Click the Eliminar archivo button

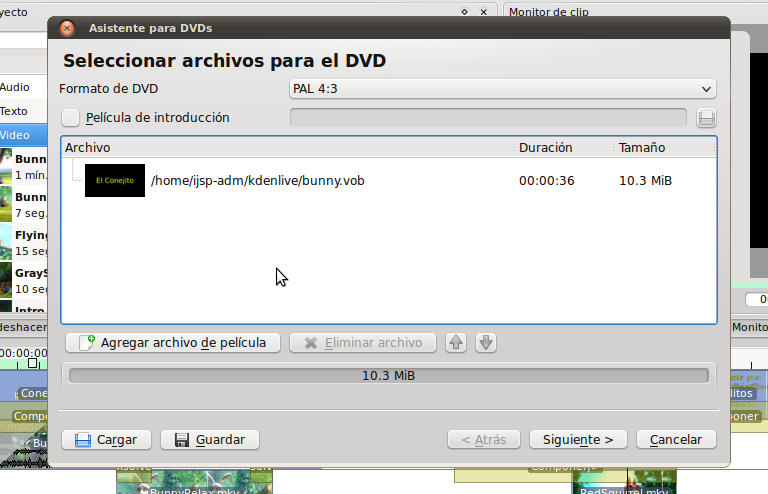[x=363, y=343]
